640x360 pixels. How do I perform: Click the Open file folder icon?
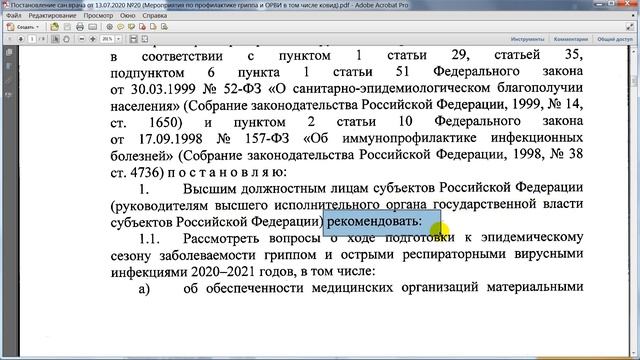coord(54,27)
